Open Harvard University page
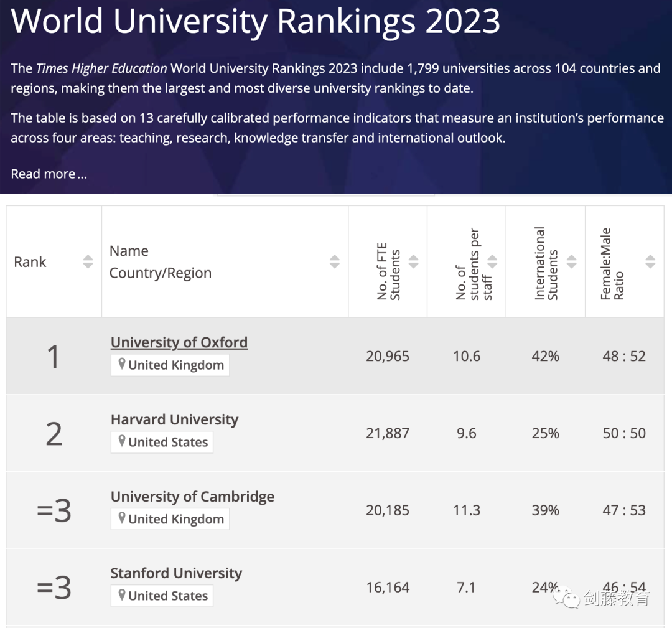 (x=174, y=419)
